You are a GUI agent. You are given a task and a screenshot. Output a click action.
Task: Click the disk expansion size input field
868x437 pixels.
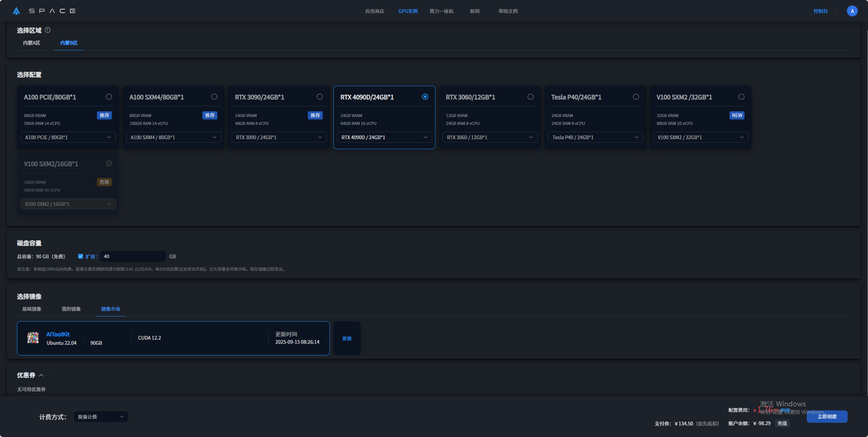point(133,256)
